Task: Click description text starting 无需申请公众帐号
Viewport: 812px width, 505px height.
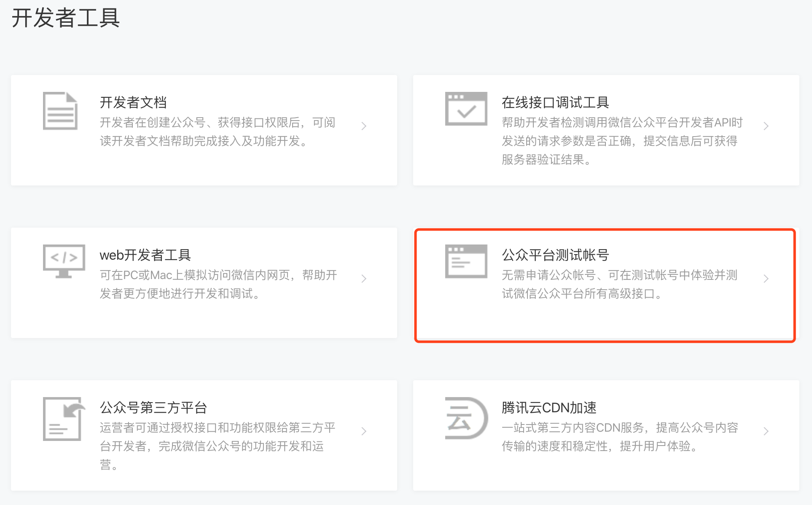Action: point(620,284)
